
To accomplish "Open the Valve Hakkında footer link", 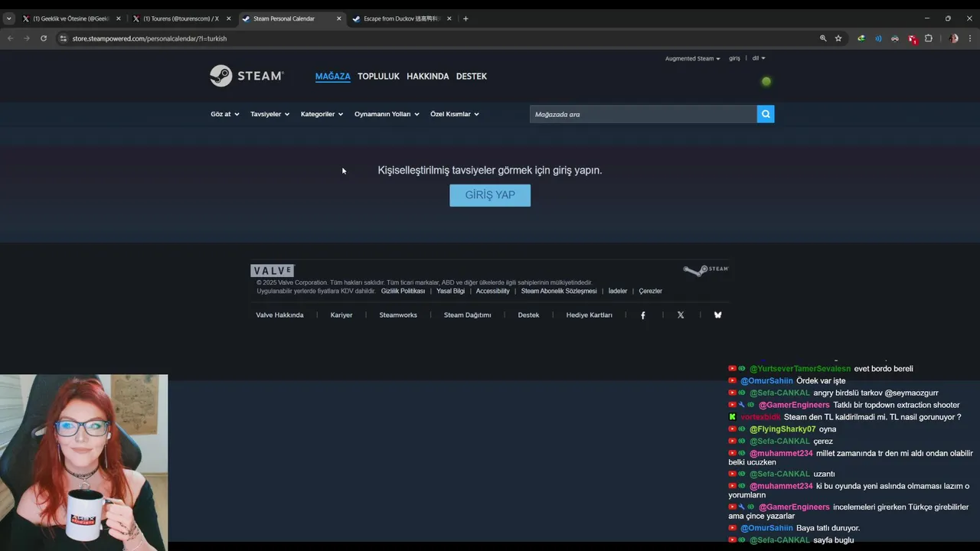I will pyautogui.click(x=279, y=315).
